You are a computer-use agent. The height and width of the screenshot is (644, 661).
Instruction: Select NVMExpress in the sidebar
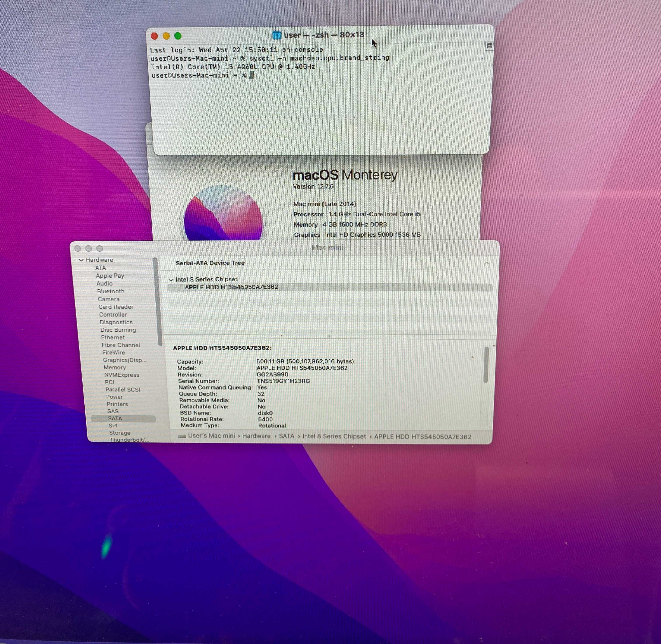pos(122,375)
